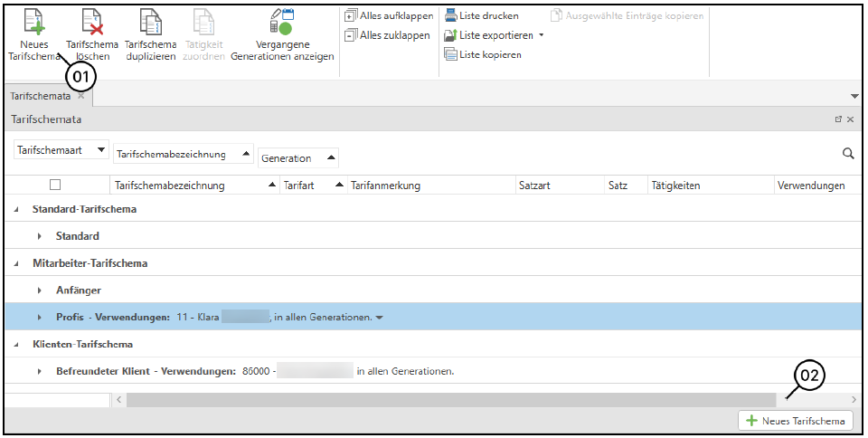Screen dimensions: 868x438
Task: Show Vergangene Generationen anzeigen
Action: point(282,24)
